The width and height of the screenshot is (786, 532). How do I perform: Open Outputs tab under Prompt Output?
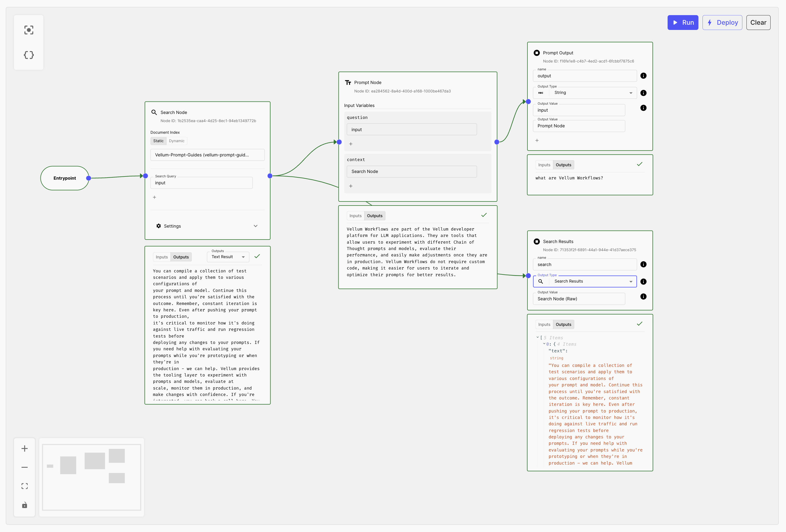[x=563, y=165]
